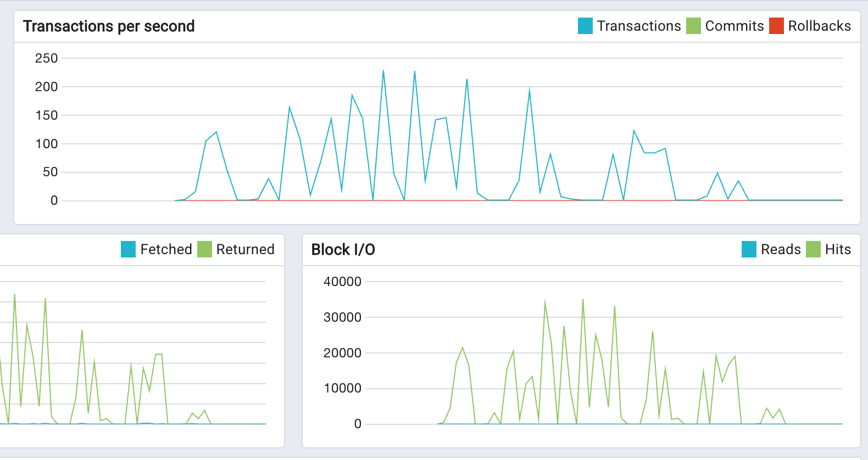Click the red Rollbacks legend swatch

coord(776,26)
